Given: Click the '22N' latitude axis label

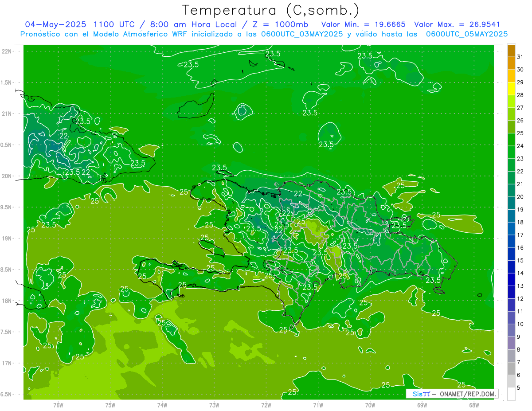Looking at the screenshot, I should point(7,51).
